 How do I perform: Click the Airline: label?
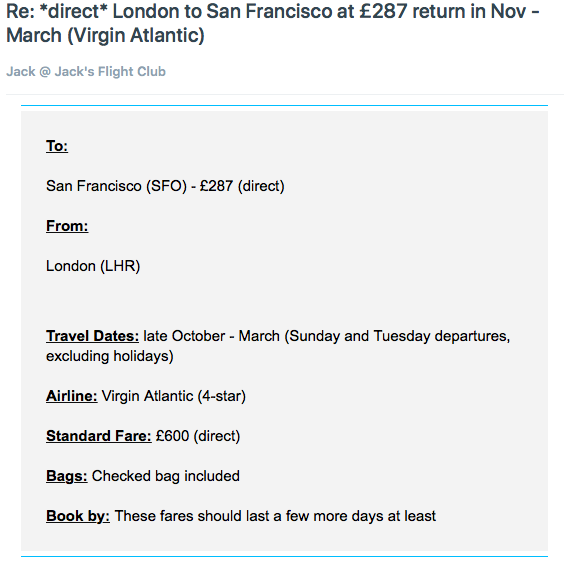tap(72, 396)
